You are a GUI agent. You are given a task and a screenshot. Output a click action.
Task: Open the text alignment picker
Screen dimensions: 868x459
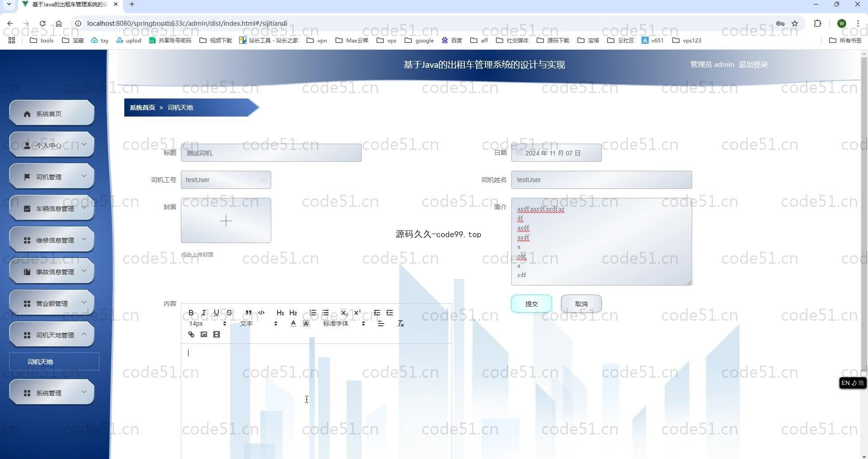(381, 323)
